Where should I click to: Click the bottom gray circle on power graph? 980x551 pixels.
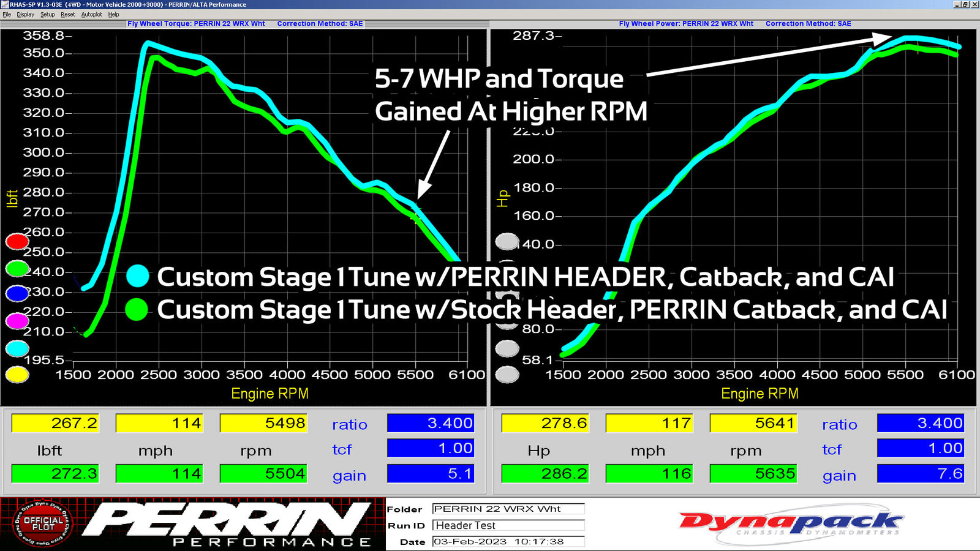tap(507, 374)
